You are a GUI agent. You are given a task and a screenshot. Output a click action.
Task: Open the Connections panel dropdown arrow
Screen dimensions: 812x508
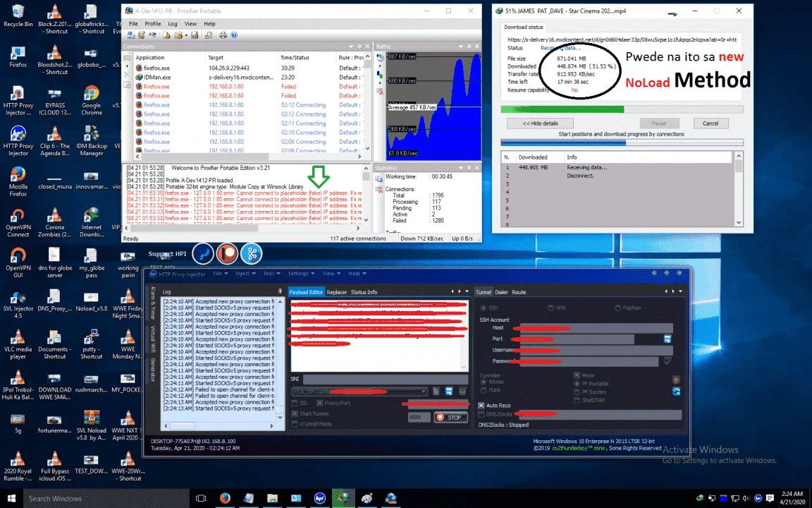(351, 47)
